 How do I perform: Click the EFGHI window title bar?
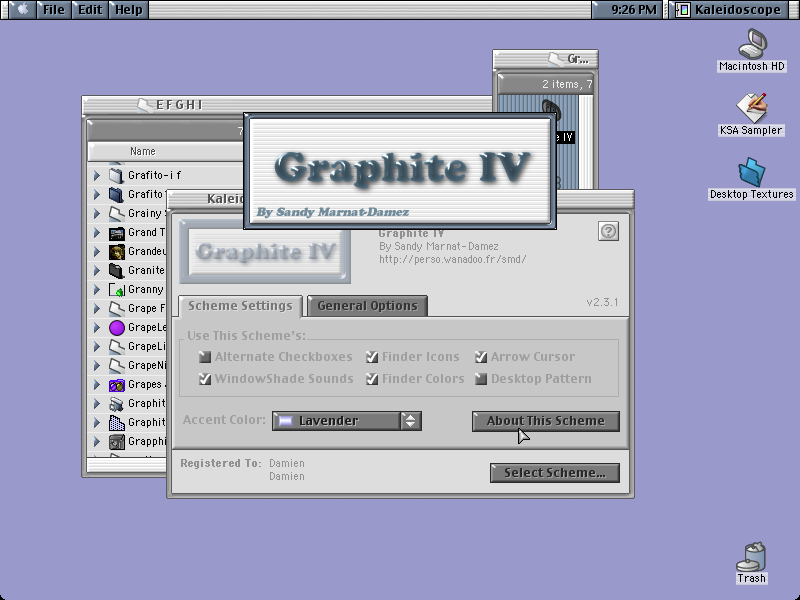pyautogui.click(x=287, y=105)
